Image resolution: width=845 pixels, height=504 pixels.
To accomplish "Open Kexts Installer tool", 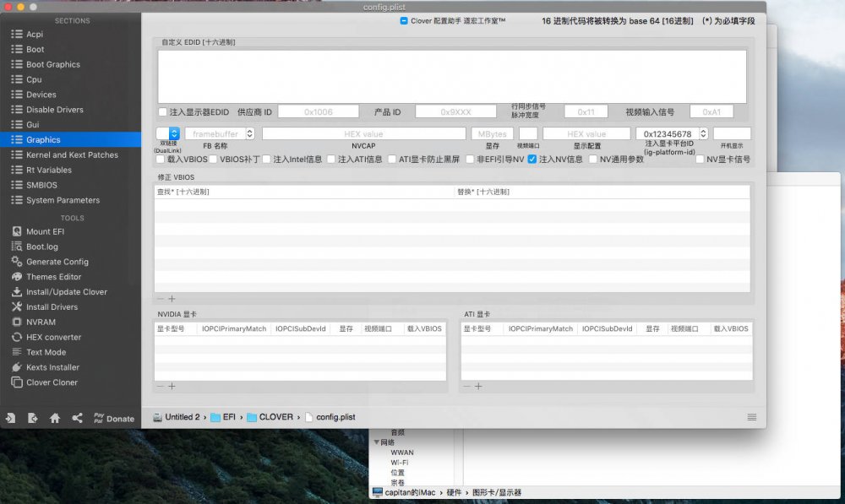I will [x=52, y=367].
